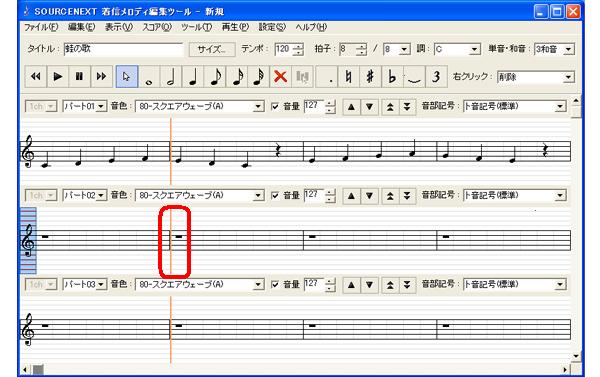This screenshot has width=600, height=377.
Task: Move パート01 notes up one step
Action: tap(351, 107)
